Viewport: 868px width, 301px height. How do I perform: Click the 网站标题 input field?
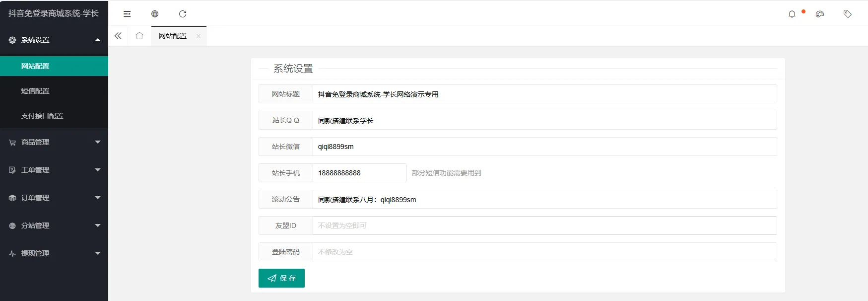pos(544,94)
